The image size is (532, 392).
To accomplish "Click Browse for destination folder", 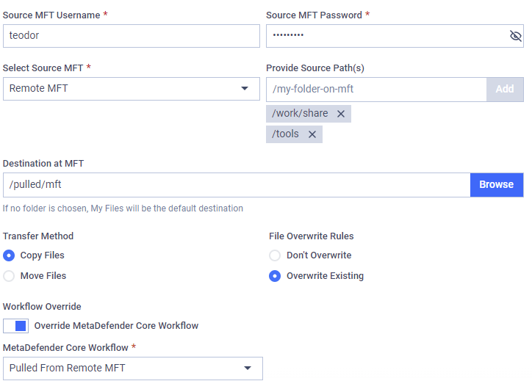I will pyautogui.click(x=497, y=185).
